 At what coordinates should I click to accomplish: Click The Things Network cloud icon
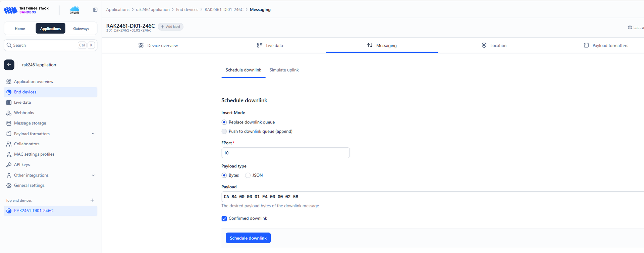click(x=75, y=10)
